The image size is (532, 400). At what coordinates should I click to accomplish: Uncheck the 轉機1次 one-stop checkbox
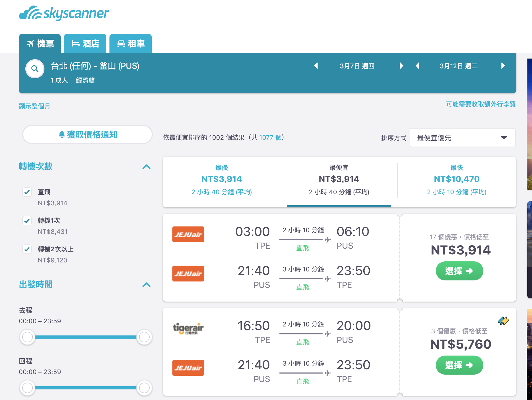tap(27, 221)
